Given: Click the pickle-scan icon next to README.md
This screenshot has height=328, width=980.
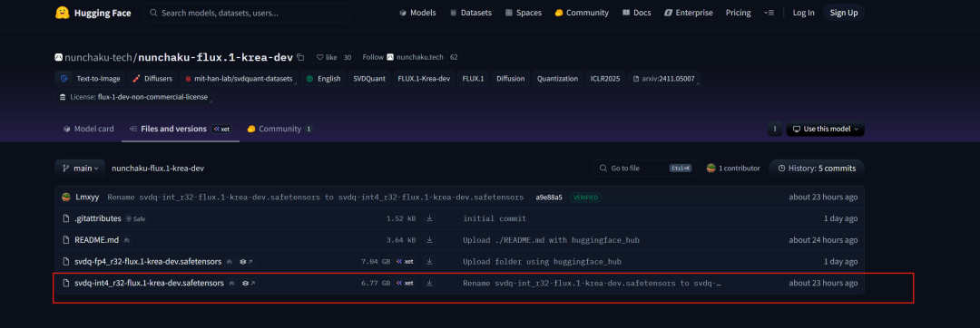Looking at the screenshot, I should point(126,240).
